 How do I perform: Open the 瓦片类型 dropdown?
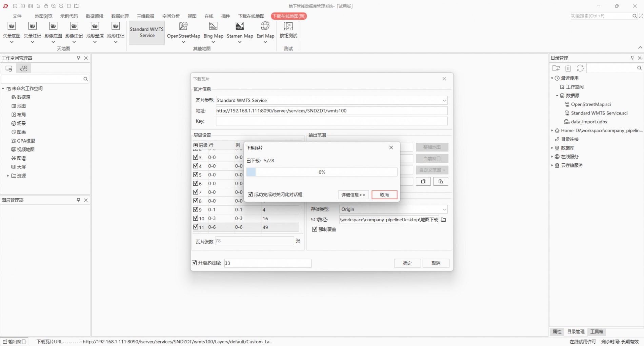pos(444,100)
